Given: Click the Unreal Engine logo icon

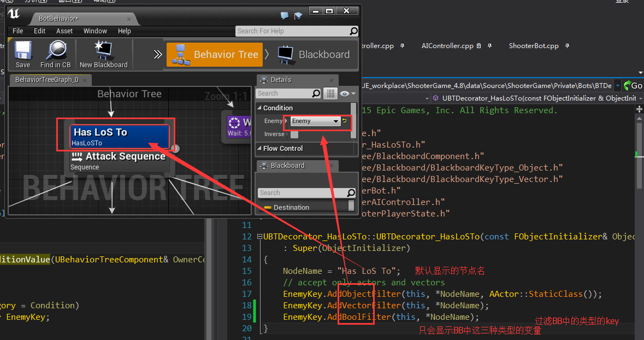Looking at the screenshot, I should tap(14, 14).
